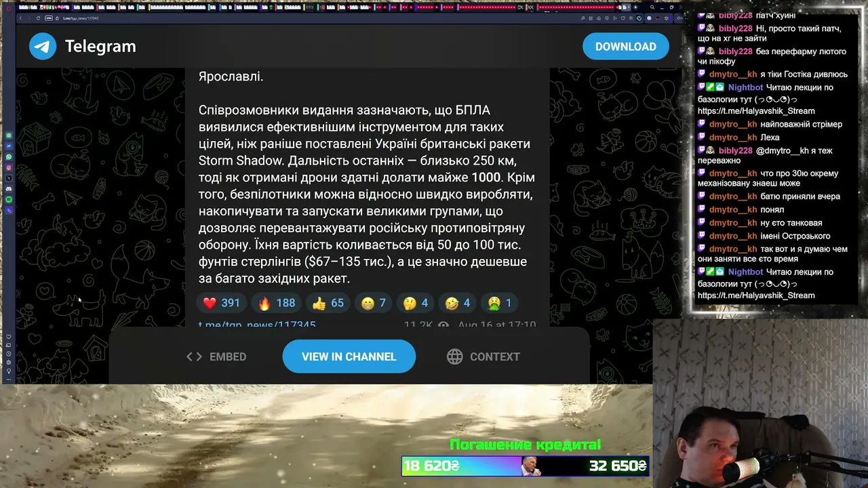
Task: Click the word 'Ярославлі.' in the post
Action: (231, 77)
